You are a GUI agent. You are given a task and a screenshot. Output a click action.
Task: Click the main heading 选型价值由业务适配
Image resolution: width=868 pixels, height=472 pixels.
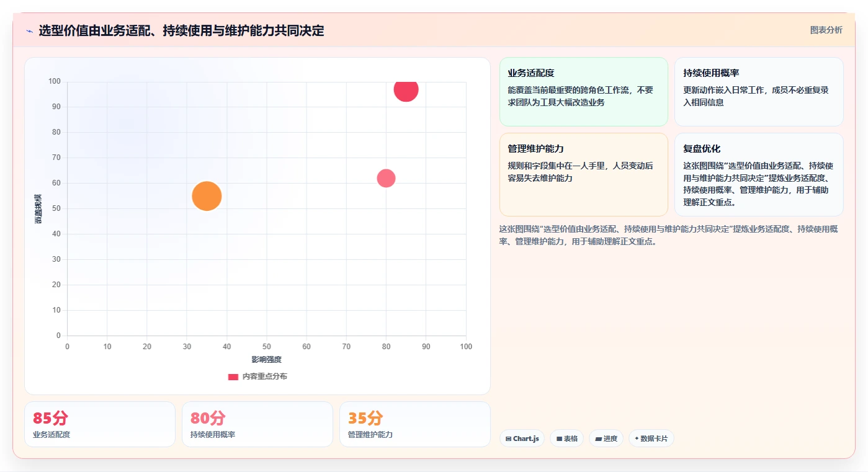click(x=181, y=31)
